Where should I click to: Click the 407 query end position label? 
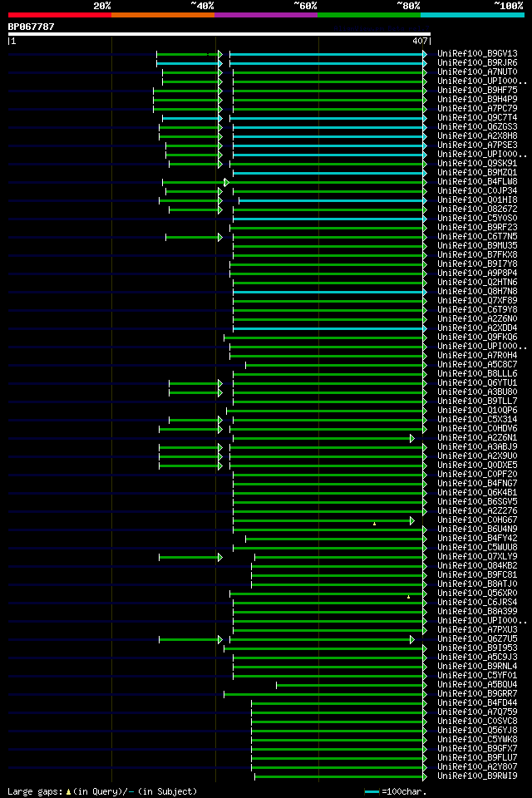pos(420,42)
